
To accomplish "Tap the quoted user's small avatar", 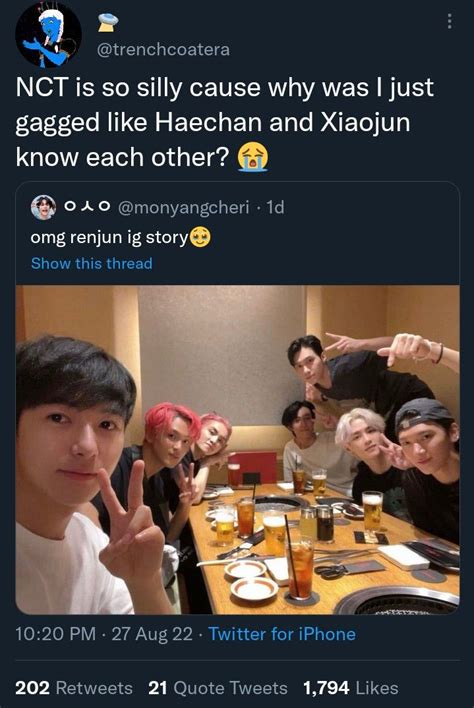I will tap(43, 208).
